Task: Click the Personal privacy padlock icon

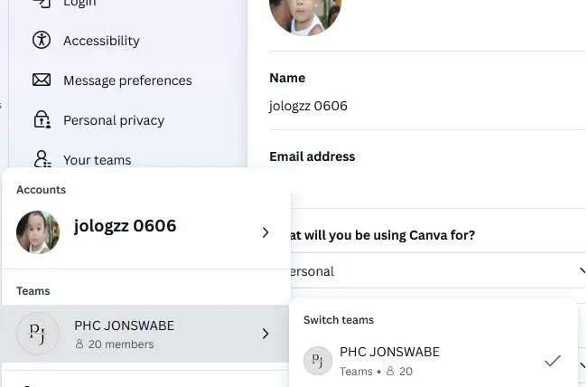Action: (x=42, y=119)
